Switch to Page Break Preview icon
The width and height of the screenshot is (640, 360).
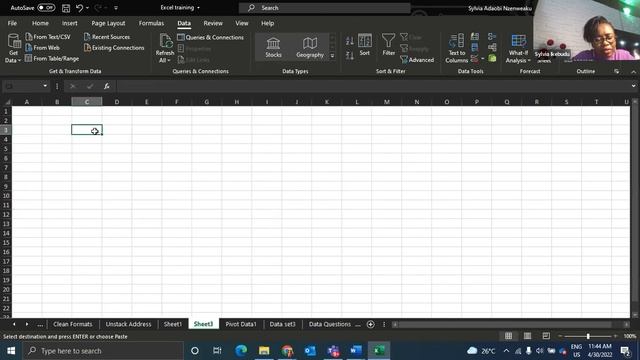click(x=546, y=336)
